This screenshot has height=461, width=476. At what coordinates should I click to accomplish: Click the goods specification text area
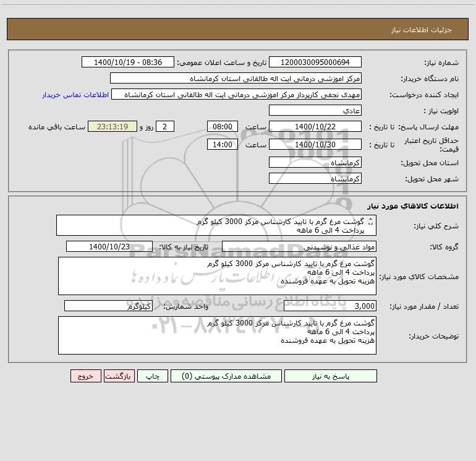tap(217, 276)
